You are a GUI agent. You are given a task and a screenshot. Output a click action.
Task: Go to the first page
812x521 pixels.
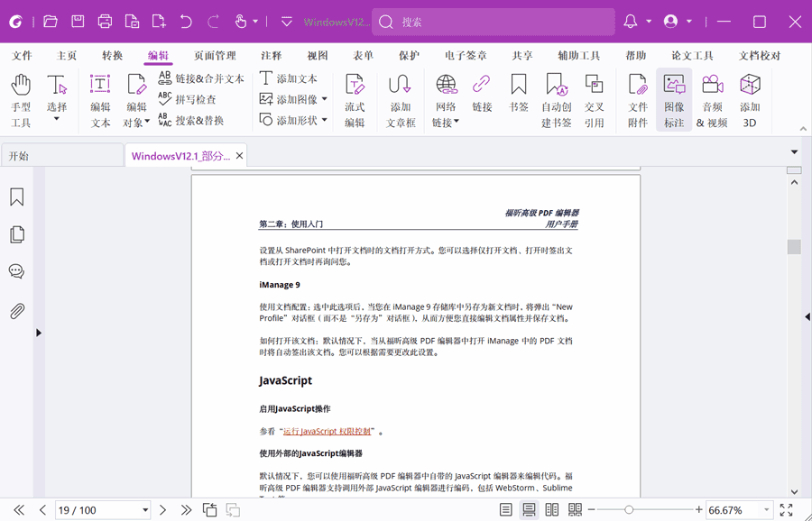[x=19, y=510]
